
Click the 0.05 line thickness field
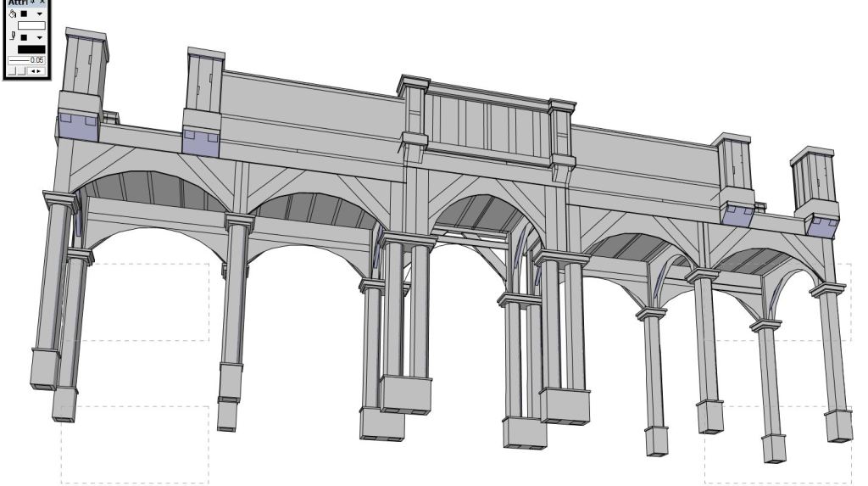27,60
